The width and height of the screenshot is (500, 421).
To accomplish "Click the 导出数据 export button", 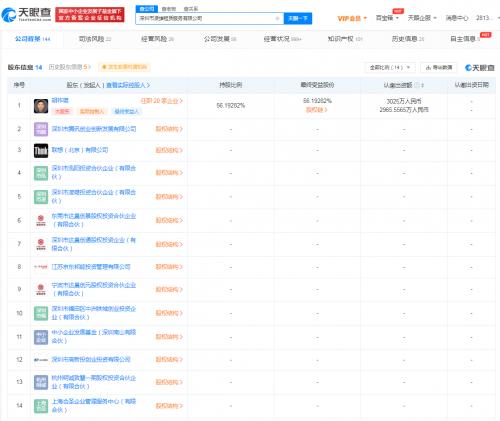I will [x=439, y=68].
